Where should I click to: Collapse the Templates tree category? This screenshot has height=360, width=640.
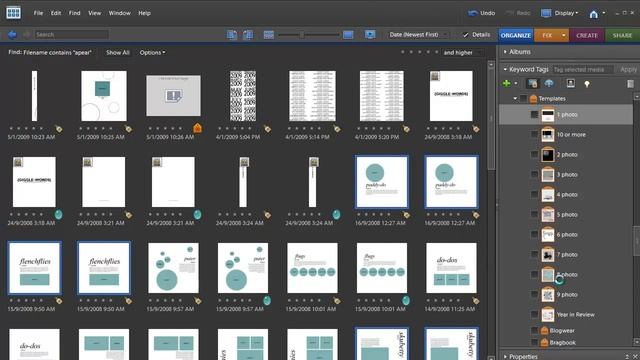pos(515,98)
